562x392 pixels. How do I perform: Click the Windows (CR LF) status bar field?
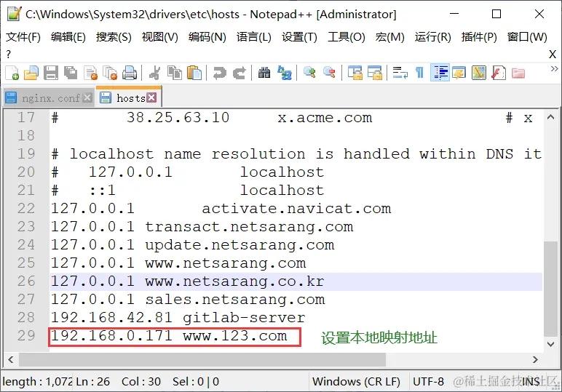pyautogui.click(x=356, y=382)
